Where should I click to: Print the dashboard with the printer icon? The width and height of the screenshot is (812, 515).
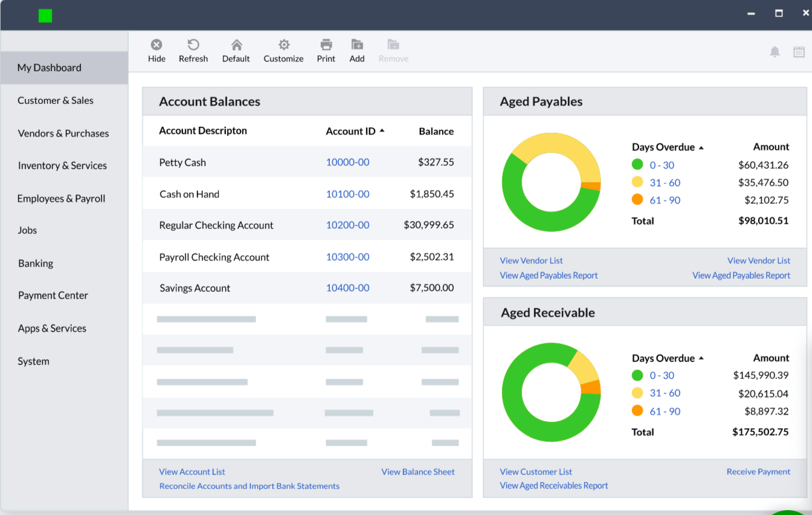pyautogui.click(x=326, y=45)
